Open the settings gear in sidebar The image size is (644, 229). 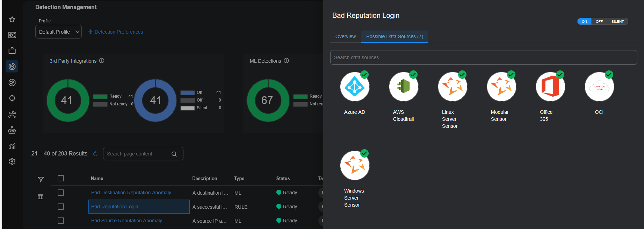coord(12,161)
